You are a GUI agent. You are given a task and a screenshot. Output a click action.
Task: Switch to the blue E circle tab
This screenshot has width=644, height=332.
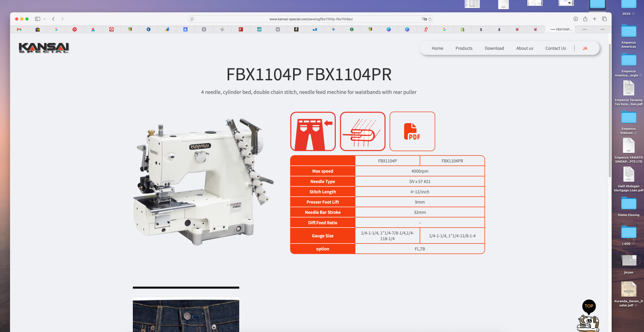pos(148,30)
